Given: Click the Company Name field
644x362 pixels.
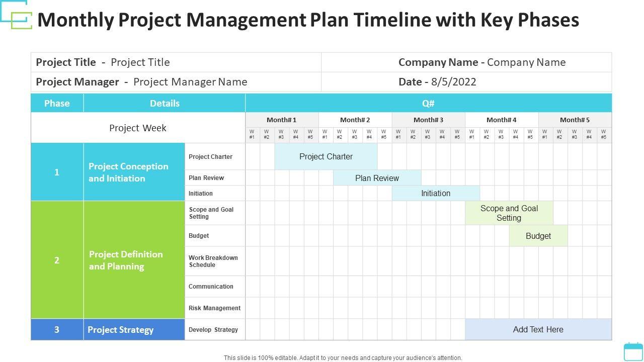Looking at the screenshot, I should [526, 62].
